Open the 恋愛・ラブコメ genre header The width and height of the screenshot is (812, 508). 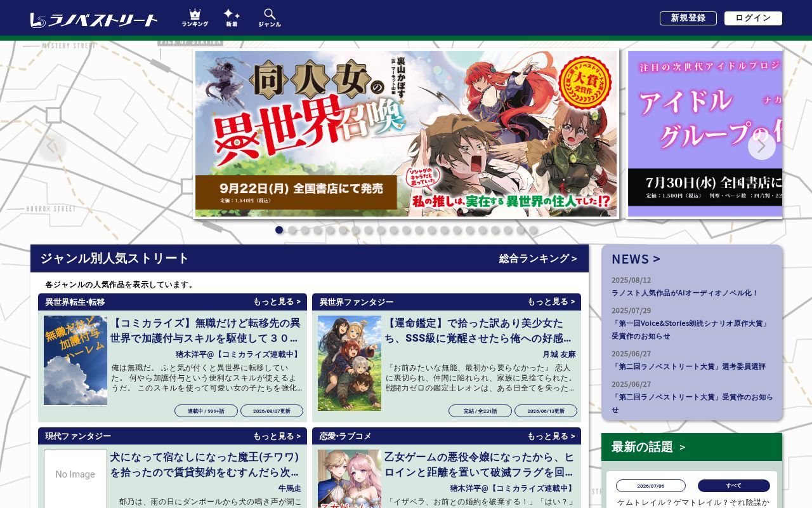pos(346,436)
